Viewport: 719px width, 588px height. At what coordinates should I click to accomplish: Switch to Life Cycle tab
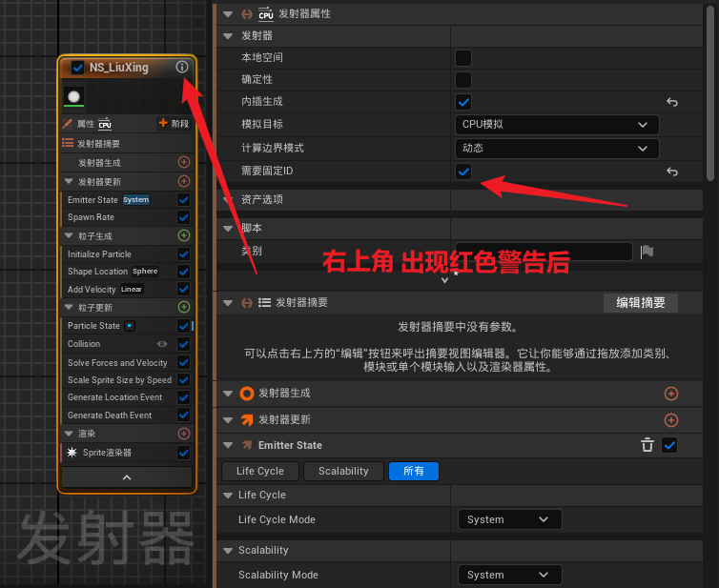click(260, 471)
